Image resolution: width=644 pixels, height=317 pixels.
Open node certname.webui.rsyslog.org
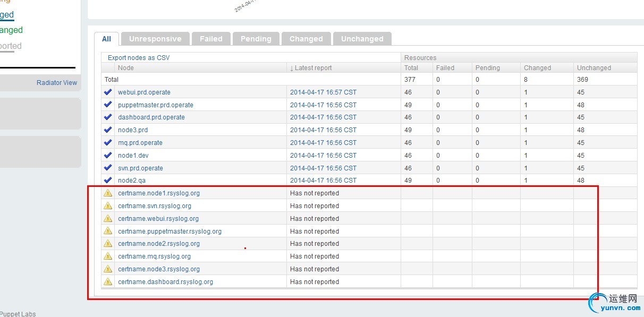158,219
